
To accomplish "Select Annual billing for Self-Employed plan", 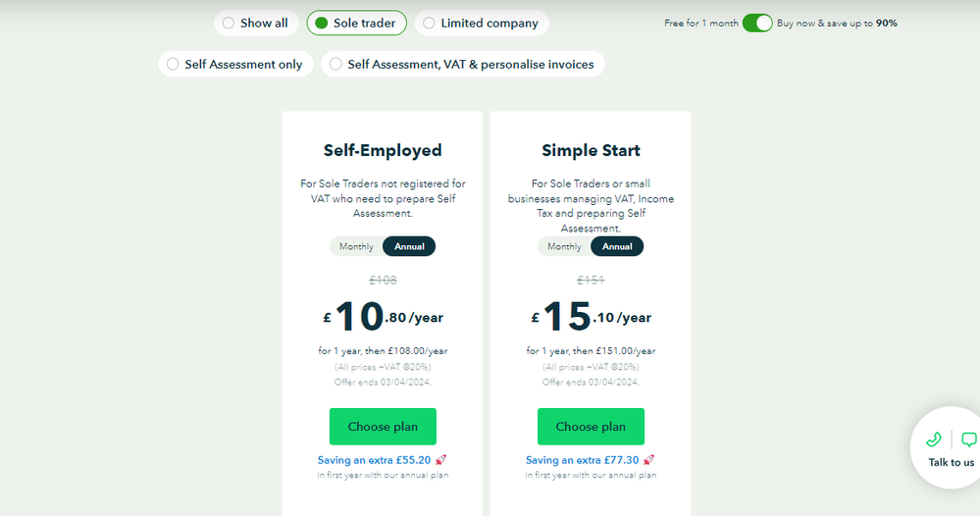I will (409, 246).
